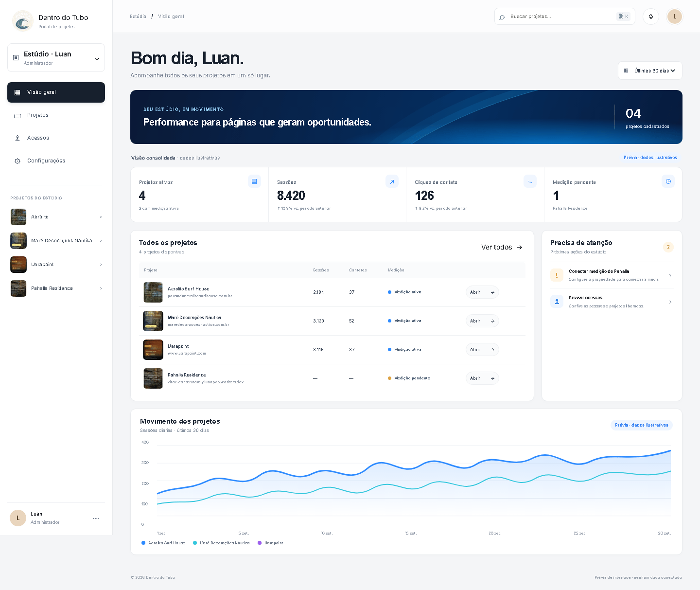The image size is (700, 590).
Task: Click the Sessões column header
Action: [321, 270]
